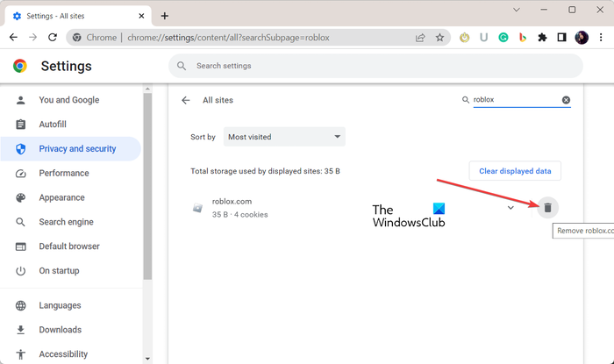The width and height of the screenshot is (614, 364).
Task: Open Languages settings section
Action: tap(60, 305)
